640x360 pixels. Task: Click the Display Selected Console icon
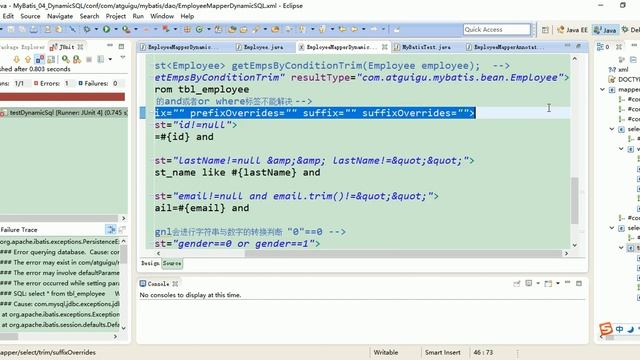[529, 283]
